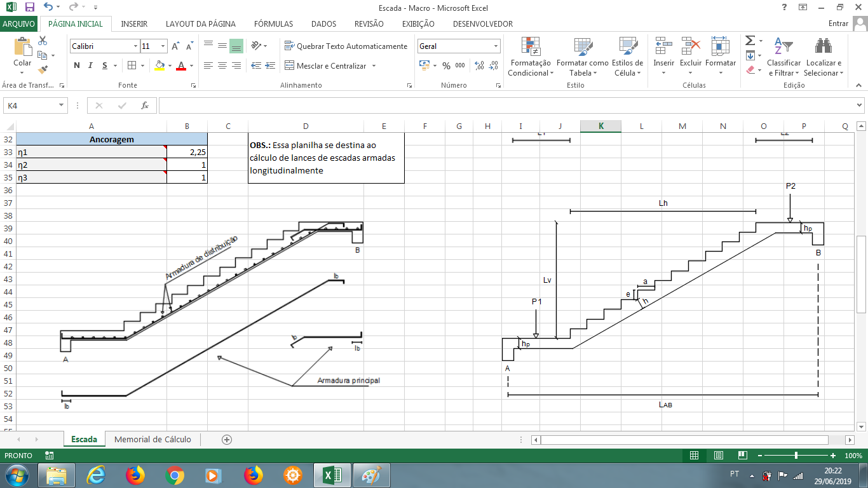Decrease decimal places

(493, 65)
